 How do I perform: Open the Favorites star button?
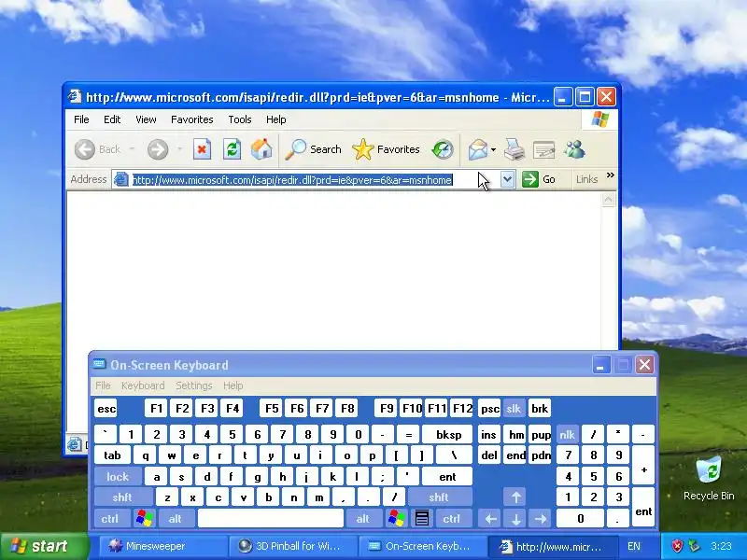tap(363, 149)
